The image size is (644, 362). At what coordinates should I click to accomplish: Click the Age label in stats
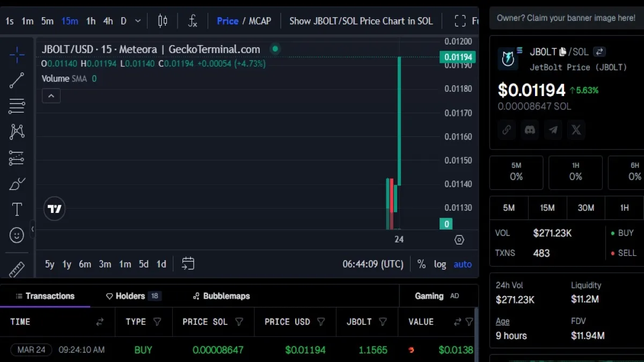coord(503,321)
